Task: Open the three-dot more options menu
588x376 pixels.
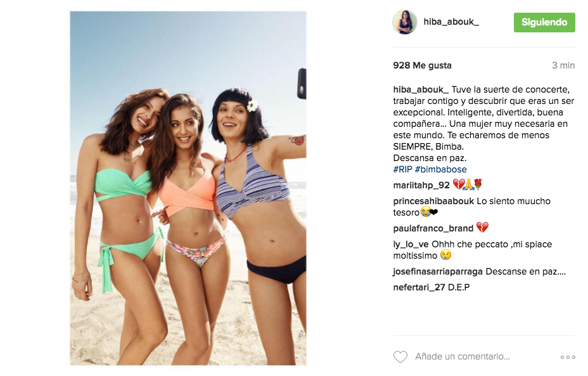Action: [568, 357]
